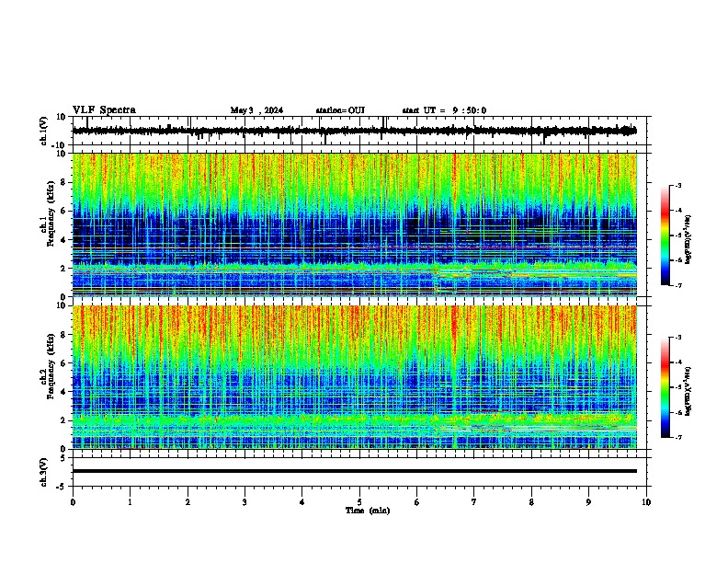Click time axis tick label "7"
Image resolution: width=728 pixels, height=563 pixels.
tap(474, 502)
